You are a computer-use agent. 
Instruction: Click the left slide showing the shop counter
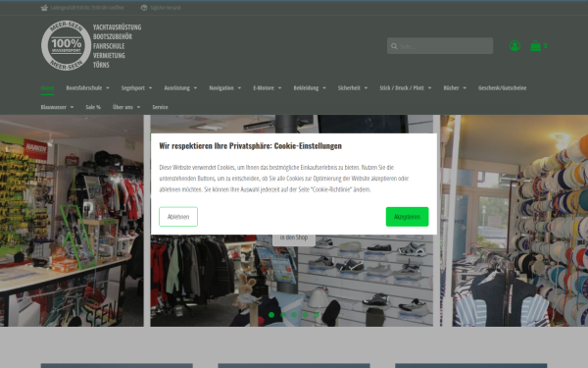pos(72,221)
